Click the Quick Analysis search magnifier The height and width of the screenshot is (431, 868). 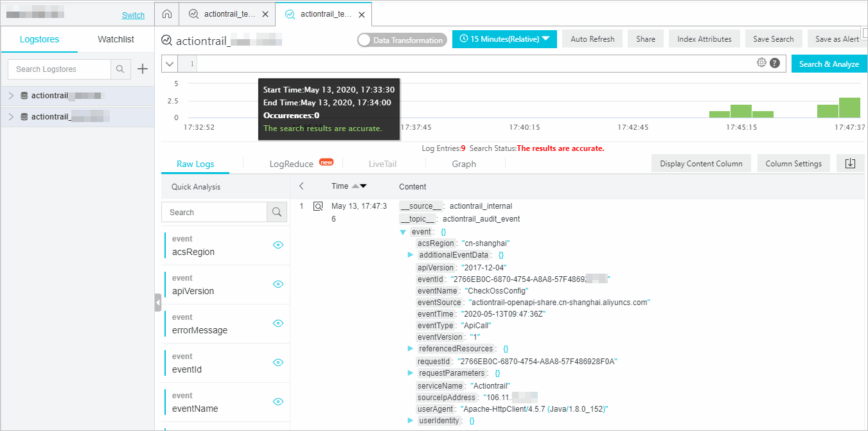pos(276,212)
